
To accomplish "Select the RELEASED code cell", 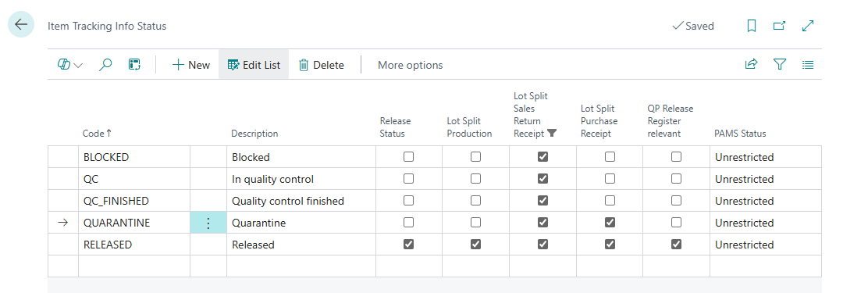I will click(134, 245).
